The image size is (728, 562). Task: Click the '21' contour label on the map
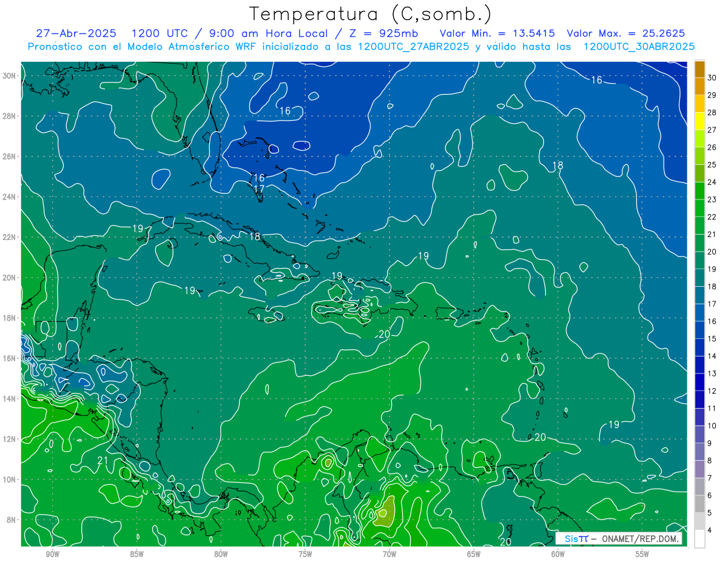coord(103,461)
